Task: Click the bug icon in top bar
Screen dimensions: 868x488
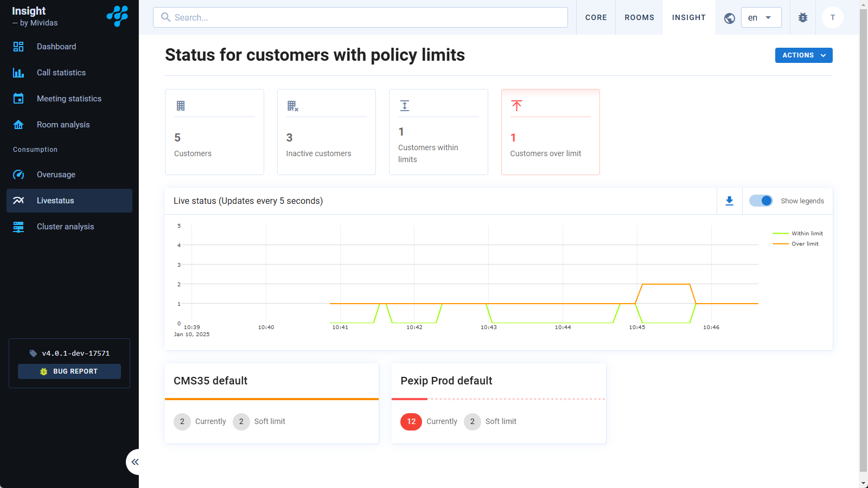Action: 803,17
